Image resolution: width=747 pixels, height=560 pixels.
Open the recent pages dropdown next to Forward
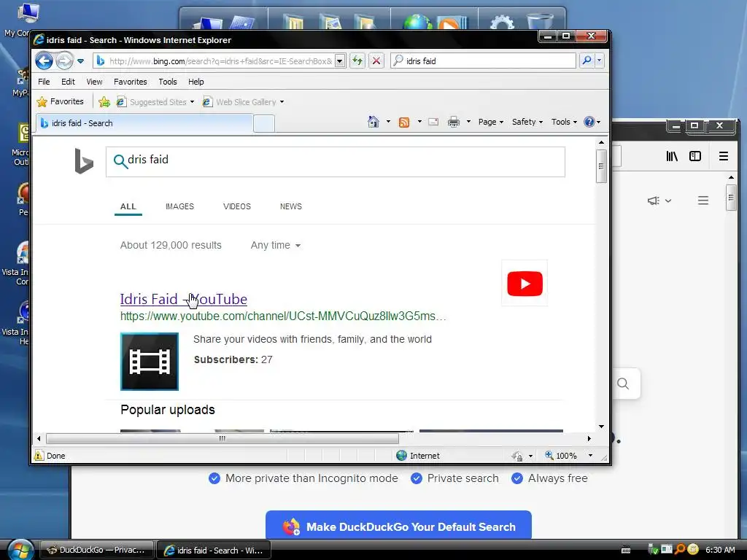80,61
